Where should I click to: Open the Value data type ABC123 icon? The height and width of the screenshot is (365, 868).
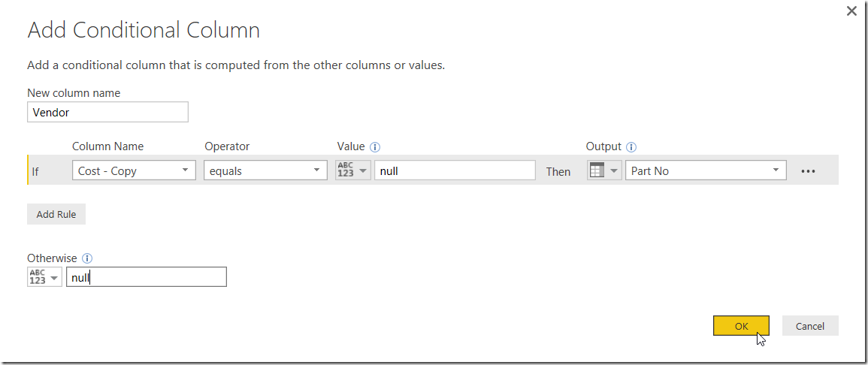click(x=346, y=171)
